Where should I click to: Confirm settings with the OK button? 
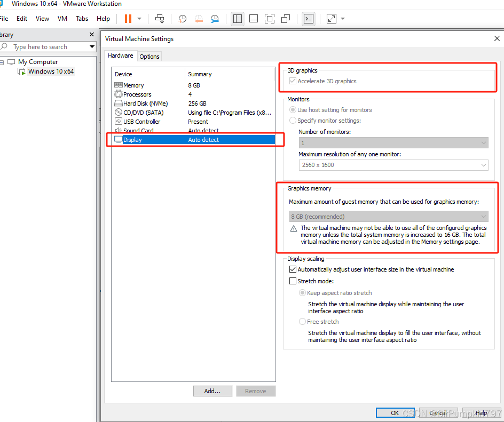tap(395, 413)
